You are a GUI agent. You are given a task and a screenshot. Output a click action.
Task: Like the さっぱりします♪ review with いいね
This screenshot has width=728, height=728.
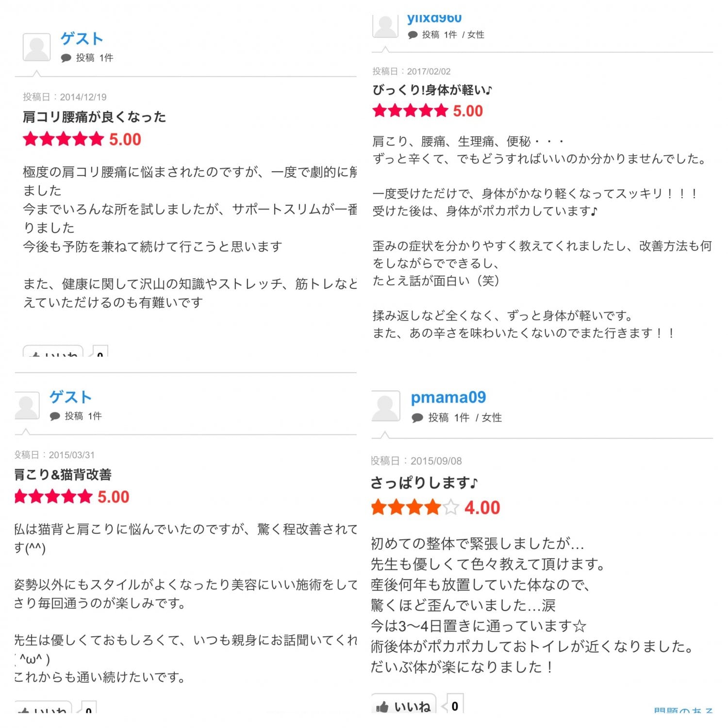[404, 706]
